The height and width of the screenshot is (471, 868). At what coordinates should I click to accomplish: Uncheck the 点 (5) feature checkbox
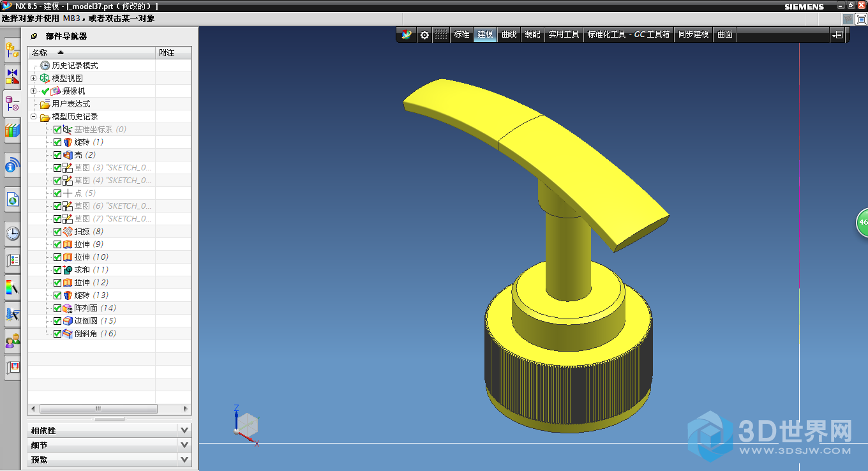(57, 193)
